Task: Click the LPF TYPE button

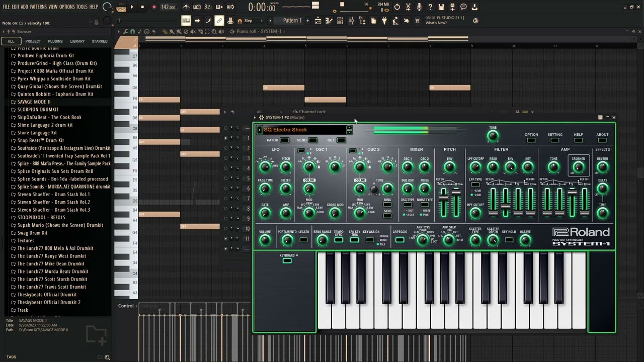Action: [475, 185]
